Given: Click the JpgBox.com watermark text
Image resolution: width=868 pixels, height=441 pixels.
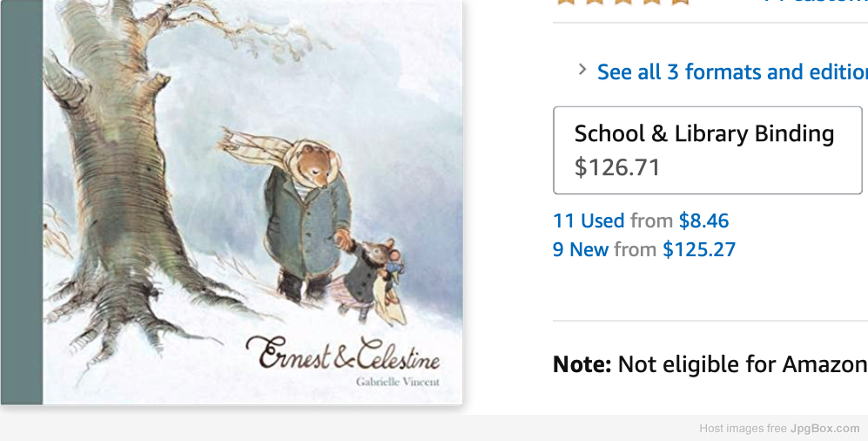Looking at the screenshot, I should 824,428.
